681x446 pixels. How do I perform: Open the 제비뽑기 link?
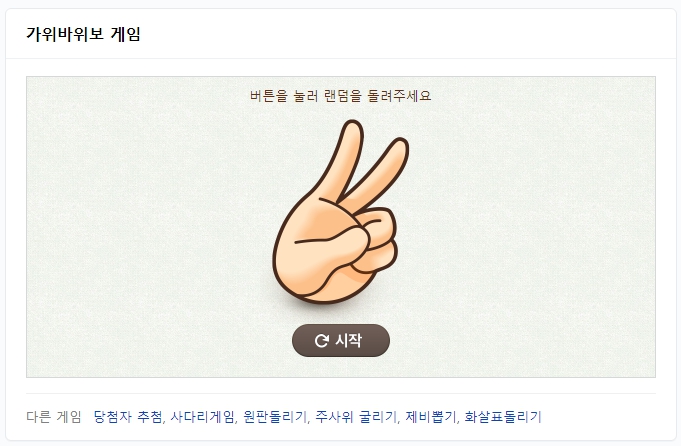pos(430,417)
